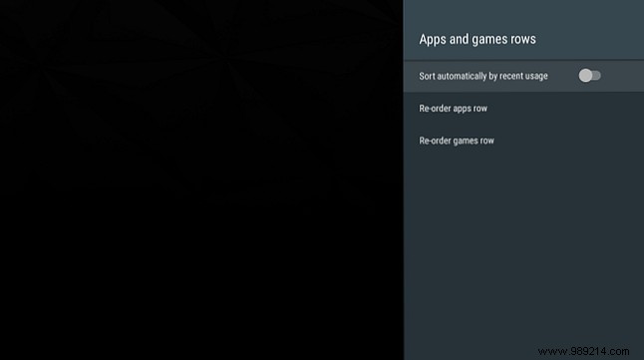Toggle the sort by recent usage switch

coord(589,76)
